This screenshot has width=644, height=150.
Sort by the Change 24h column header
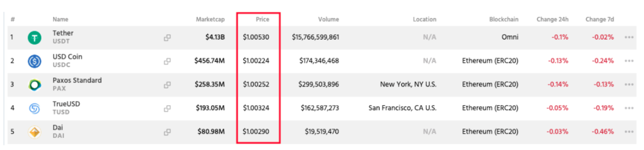552,19
